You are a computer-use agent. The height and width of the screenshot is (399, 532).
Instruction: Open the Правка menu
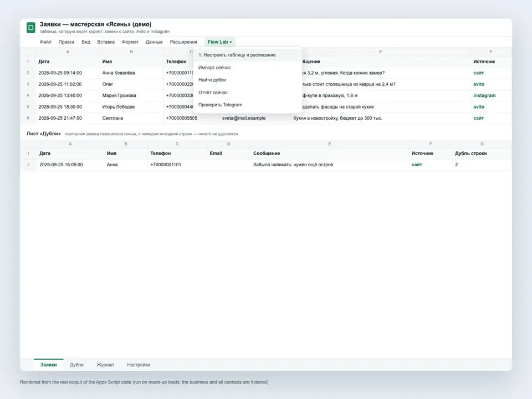click(x=66, y=42)
